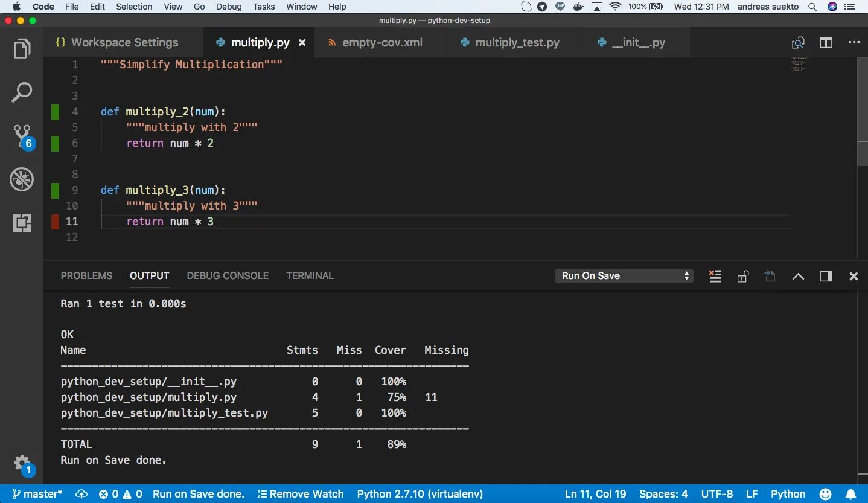Viewport: 868px width, 503px height.
Task: Click the feedback smiley icon
Action: 825,494
